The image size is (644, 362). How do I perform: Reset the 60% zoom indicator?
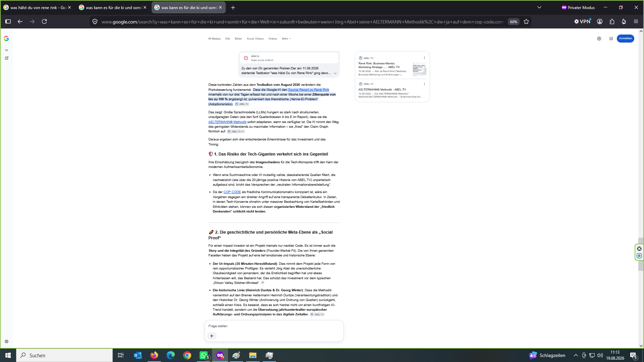point(514,22)
